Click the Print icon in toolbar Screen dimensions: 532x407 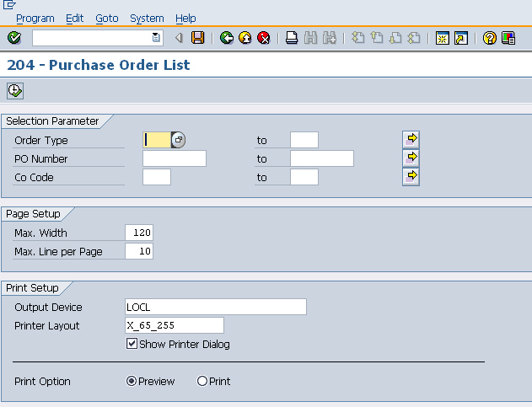click(x=292, y=38)
